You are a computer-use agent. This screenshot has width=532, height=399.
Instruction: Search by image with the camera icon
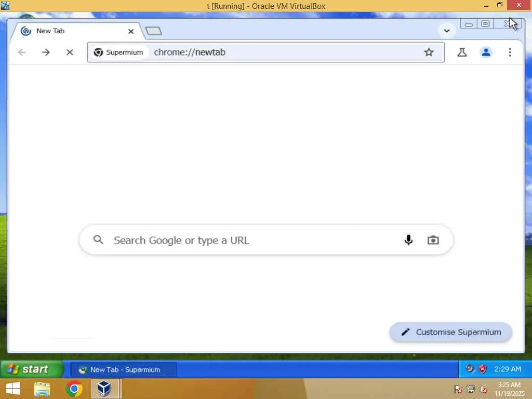(x=433, y=240)
